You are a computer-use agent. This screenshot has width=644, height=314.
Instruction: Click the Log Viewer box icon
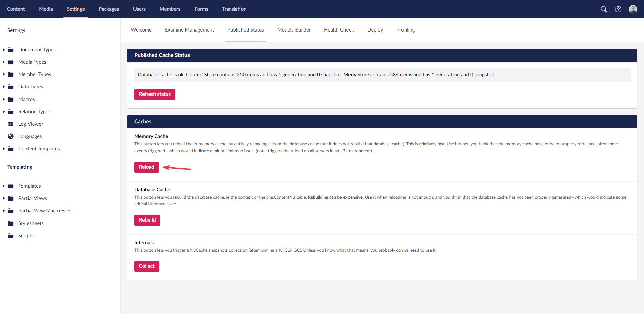11,124
